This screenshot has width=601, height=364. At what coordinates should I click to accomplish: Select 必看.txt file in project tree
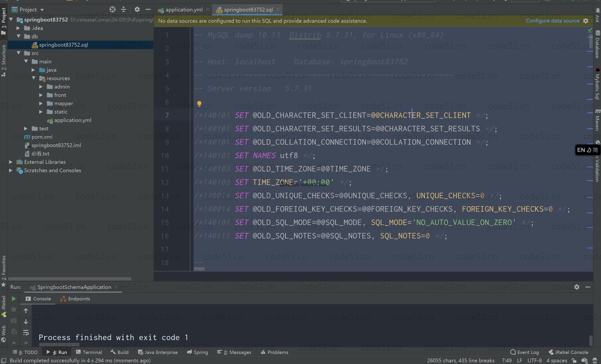click(40, 154)
